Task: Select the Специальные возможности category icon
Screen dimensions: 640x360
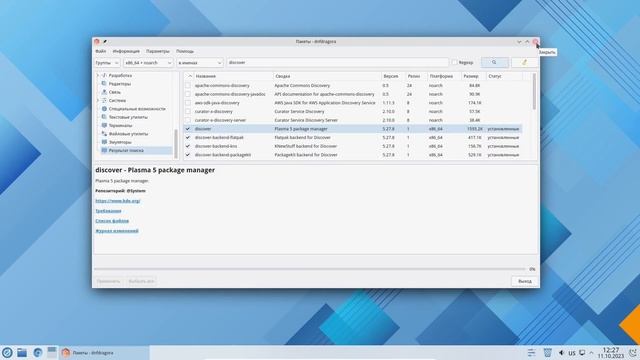Action: pos(104,109)
